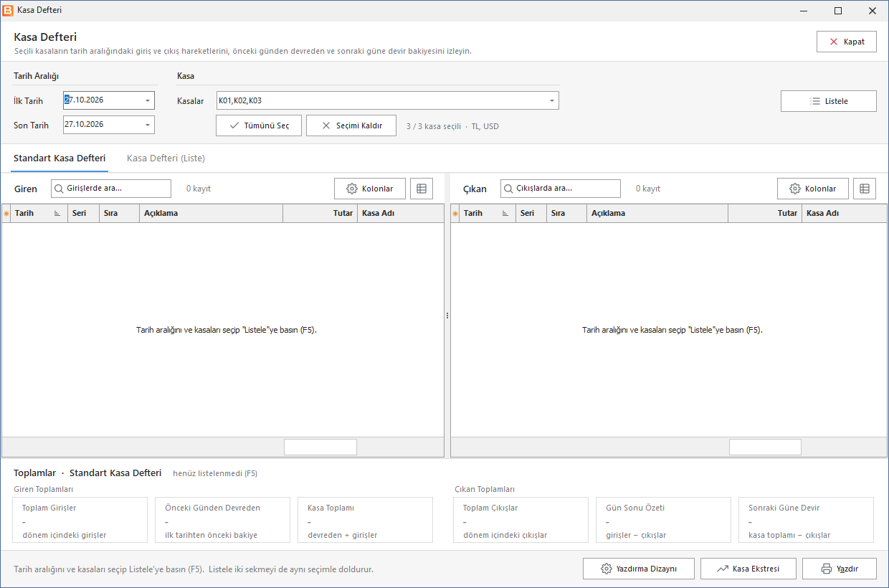889x588 pixels.
Task: Click the grid view icon in Çıkan panel
Action: 865,189
